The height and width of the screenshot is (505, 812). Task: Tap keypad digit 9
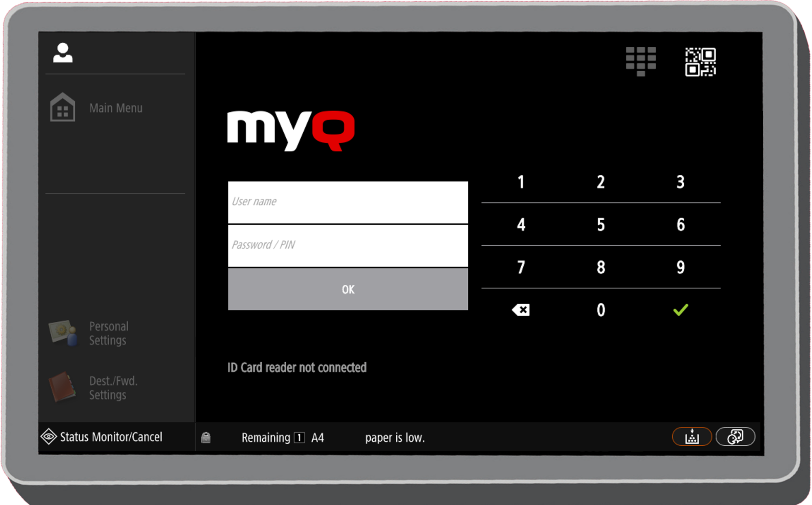[680, 267]
